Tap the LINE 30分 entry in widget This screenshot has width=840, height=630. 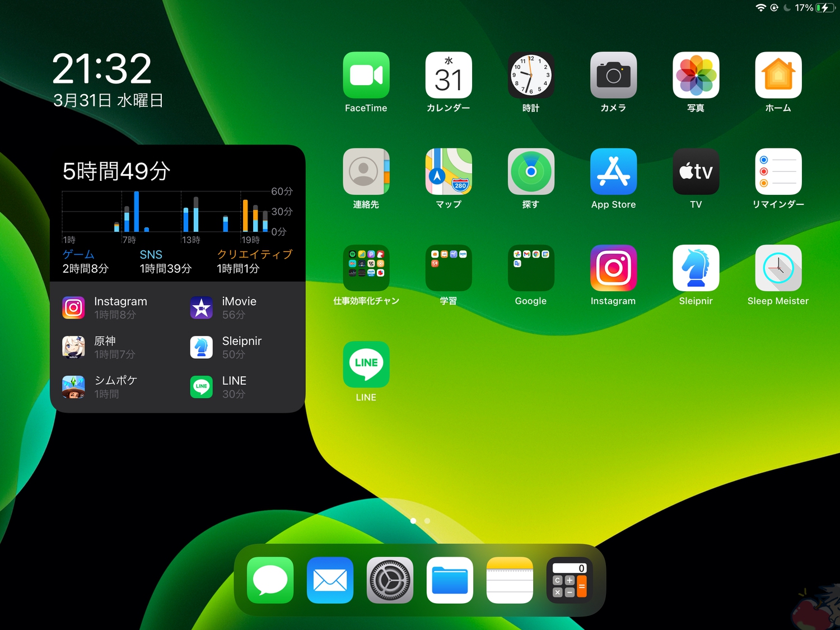pos(219,387)
